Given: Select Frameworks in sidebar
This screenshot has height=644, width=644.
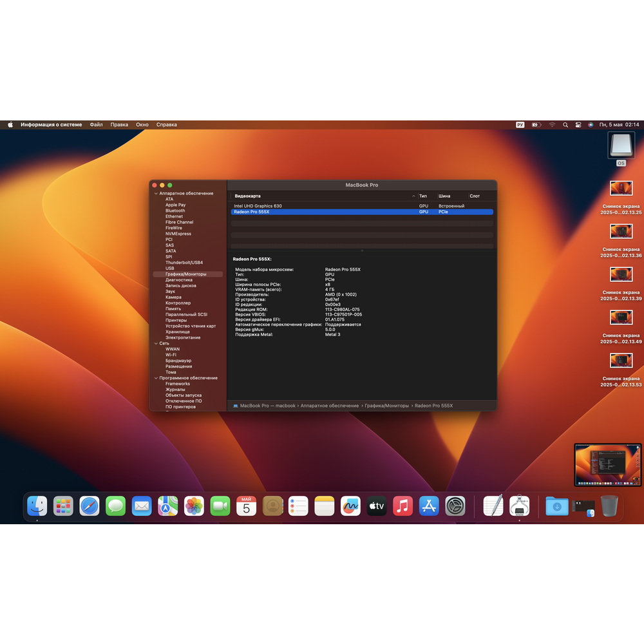Looking at the screenshot, I should (178, 384).
